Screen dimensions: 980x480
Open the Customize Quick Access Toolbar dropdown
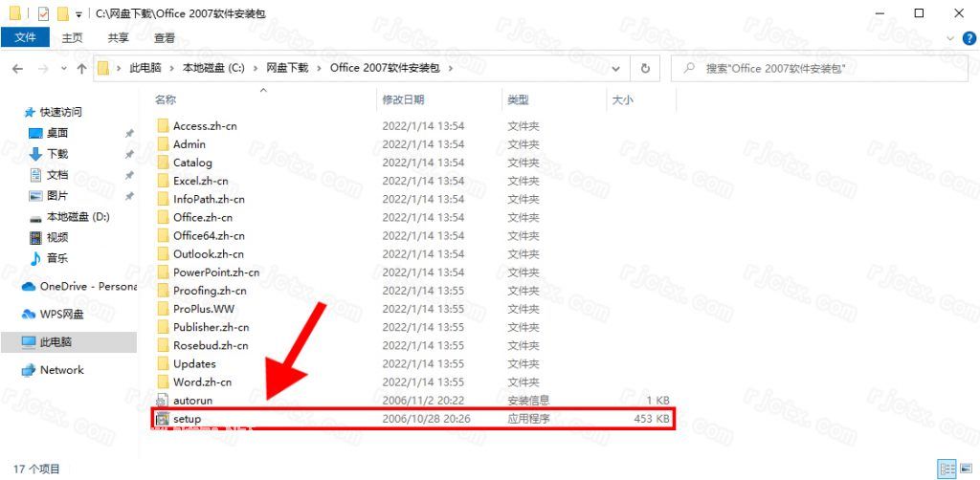coord(78,13)
